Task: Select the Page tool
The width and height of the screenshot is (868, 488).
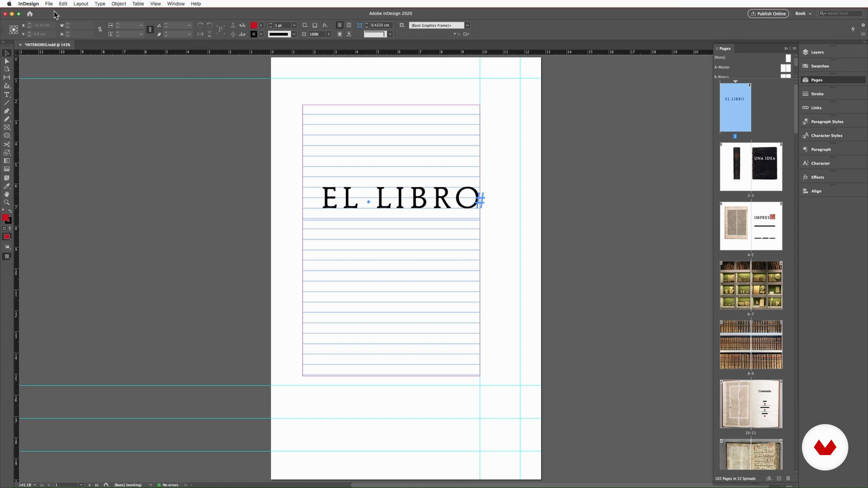Action: pos(6,69)
